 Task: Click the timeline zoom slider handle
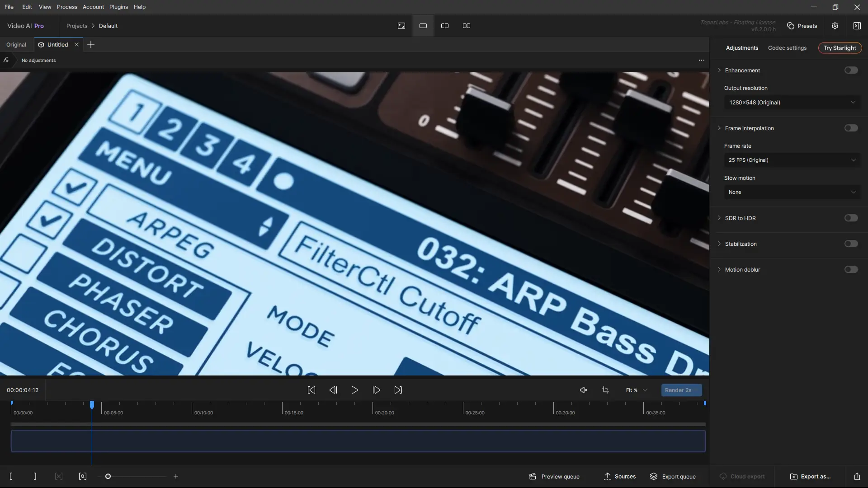point(108,476)
